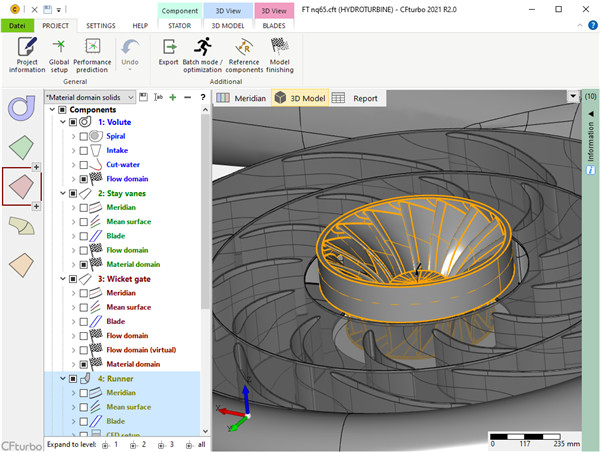Collapse the 3: Wicket gate node
This screenshot has width=600, height=452.
pyautogui.click(x=63, y=279)
